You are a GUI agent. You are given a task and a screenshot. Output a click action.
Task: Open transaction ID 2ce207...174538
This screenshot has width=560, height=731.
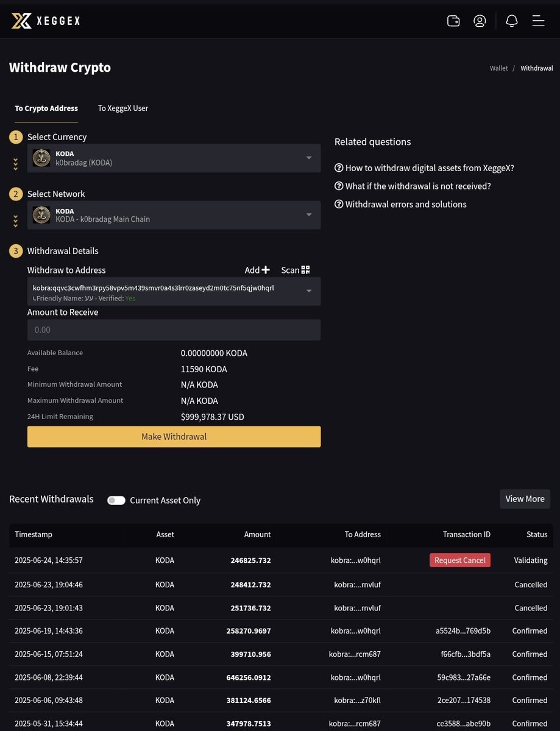(x=464, y=701)
